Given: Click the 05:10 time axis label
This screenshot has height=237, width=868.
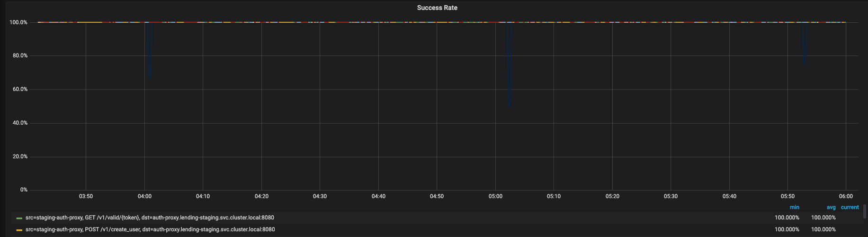Looking at the screenshot, I should [554, 196].
